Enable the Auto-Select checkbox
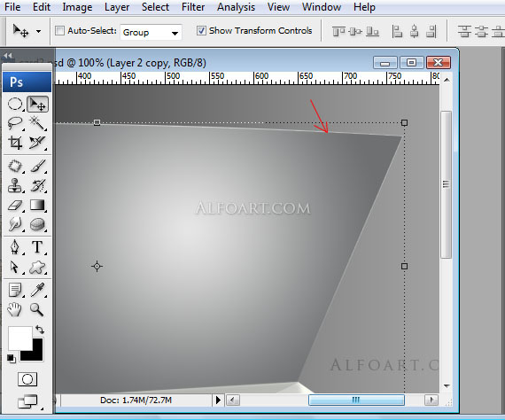Image resolution: width=505 pixels, height=420 pixels. click(x=59, y=31)
